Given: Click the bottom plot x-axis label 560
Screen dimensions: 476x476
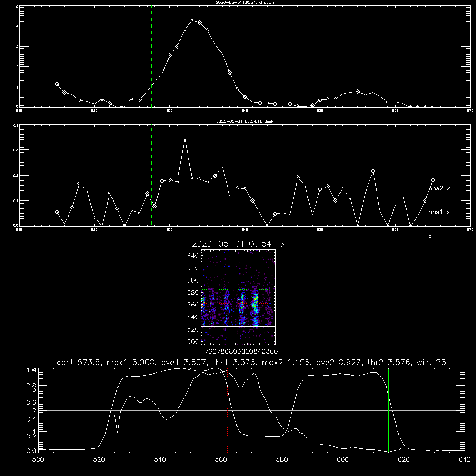Looking at the screenshot, I should click(x=221, y=460).
